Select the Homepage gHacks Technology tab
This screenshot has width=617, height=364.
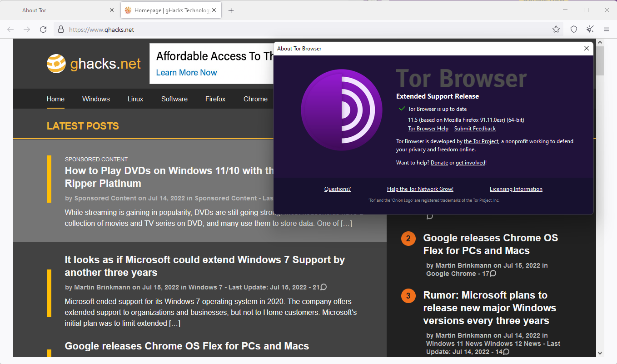pyautogui.click(x=171, y=10)
